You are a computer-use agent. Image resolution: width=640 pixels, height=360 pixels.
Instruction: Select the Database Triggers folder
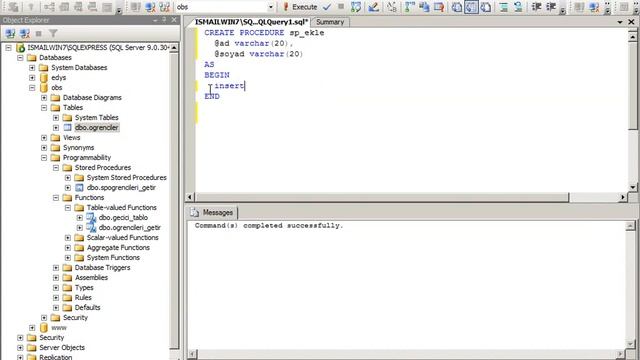coord(102,267)
